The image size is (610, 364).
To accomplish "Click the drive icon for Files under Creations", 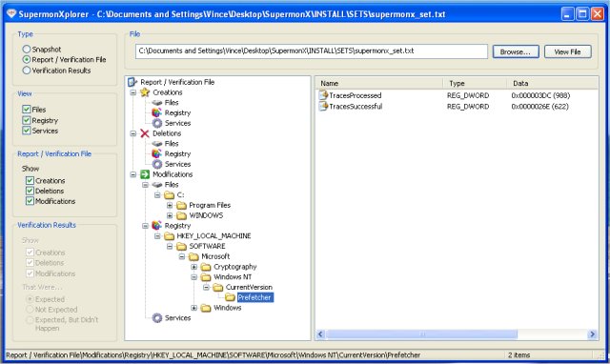I will tap(157, 103).
